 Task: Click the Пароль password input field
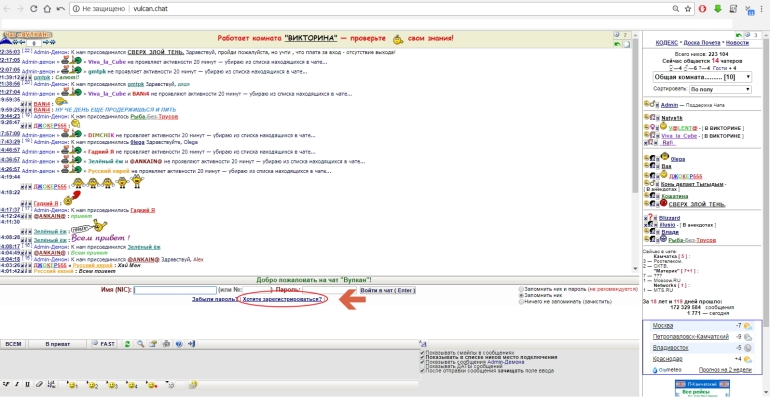tap(329, 290)
